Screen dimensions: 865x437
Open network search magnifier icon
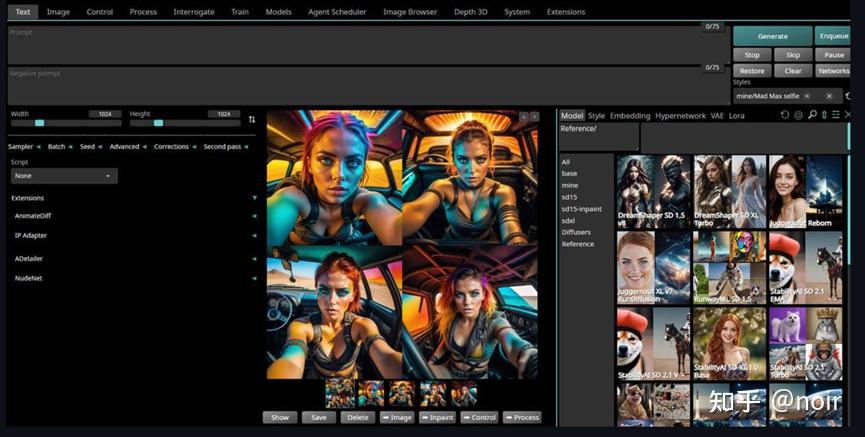click(812, 115)
